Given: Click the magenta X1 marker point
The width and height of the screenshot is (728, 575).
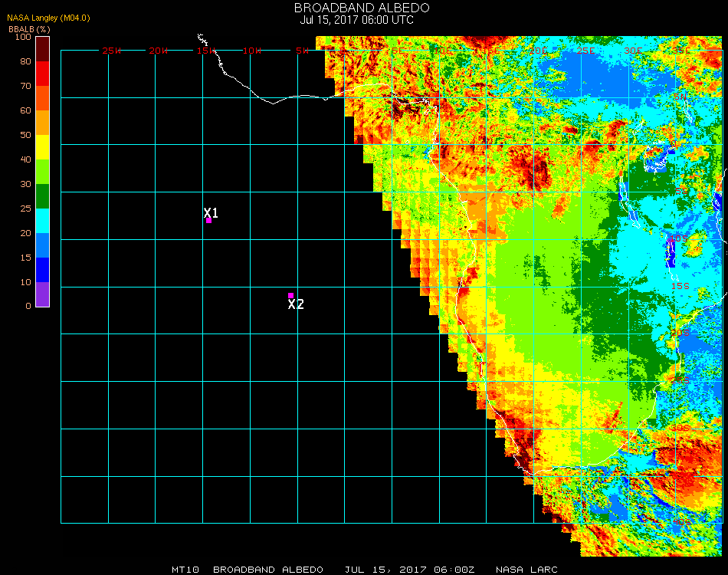Looking at the screenshot, I should pyautogui.click(x=209, y=220).
